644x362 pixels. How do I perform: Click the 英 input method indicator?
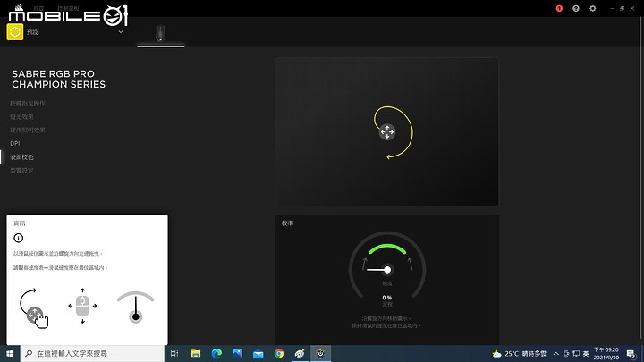(x=586, y=353)
